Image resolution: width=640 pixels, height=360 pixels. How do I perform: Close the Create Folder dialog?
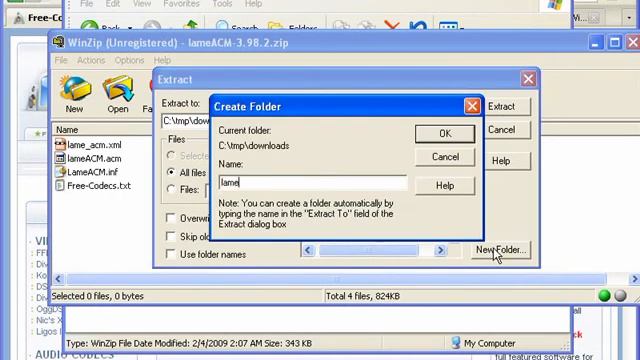[472, 107]
